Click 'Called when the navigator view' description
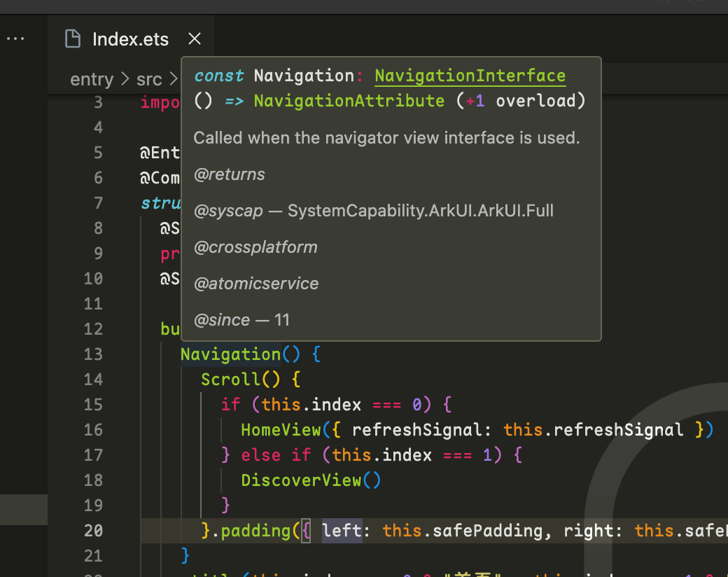 pos(386,138)
